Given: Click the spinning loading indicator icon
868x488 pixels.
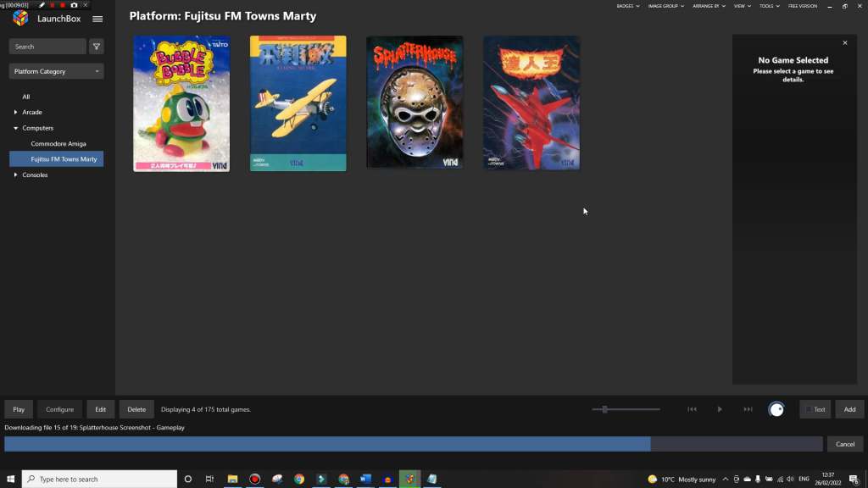Looking at the screenshot, I should (776, 409).
